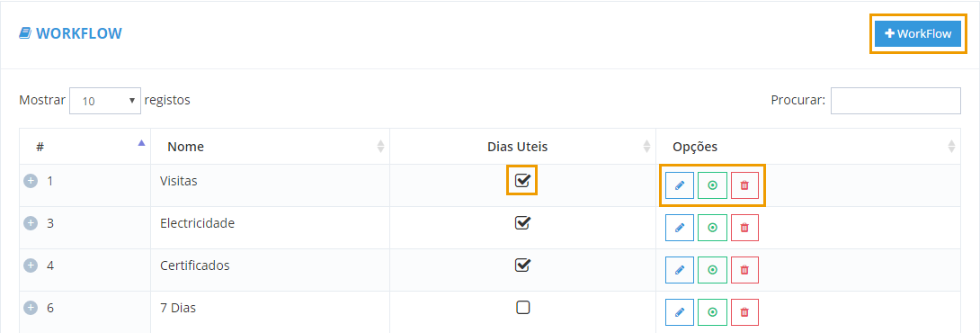
Task: Click green circle icon for Certificados row
Action: pos(712,270)
